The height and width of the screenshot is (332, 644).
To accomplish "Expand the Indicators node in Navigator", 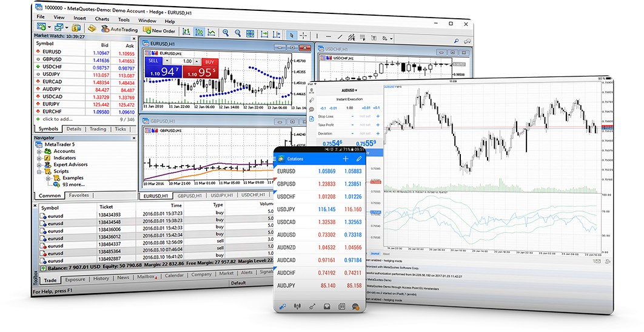I will point(39,158).
